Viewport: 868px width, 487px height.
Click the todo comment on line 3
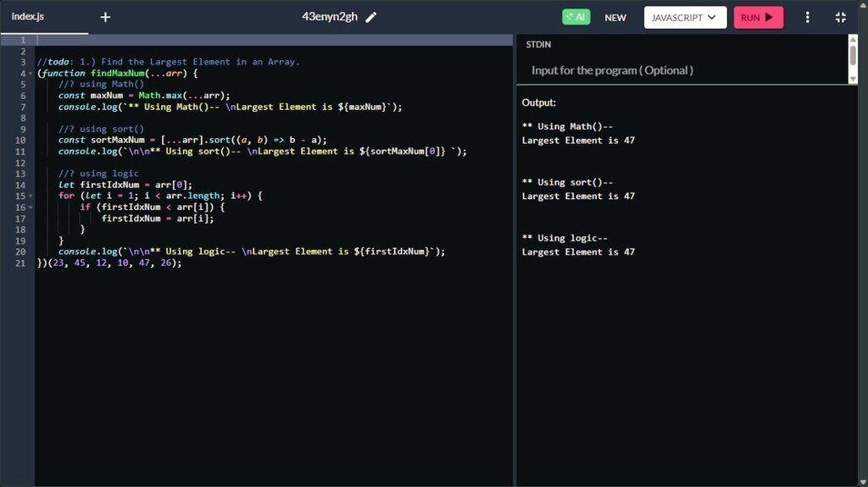(x=169, y=62)
